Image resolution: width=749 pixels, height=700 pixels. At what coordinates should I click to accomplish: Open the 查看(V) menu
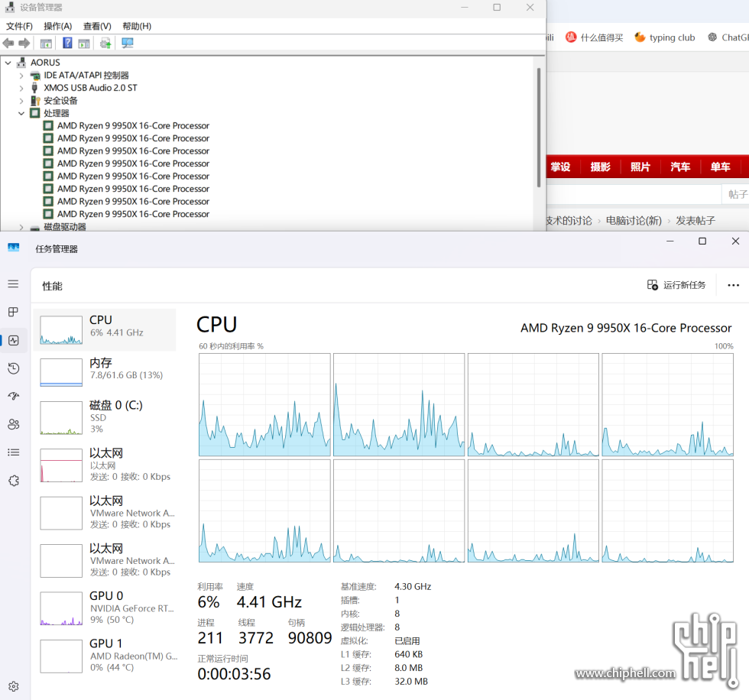click(97, 26)
